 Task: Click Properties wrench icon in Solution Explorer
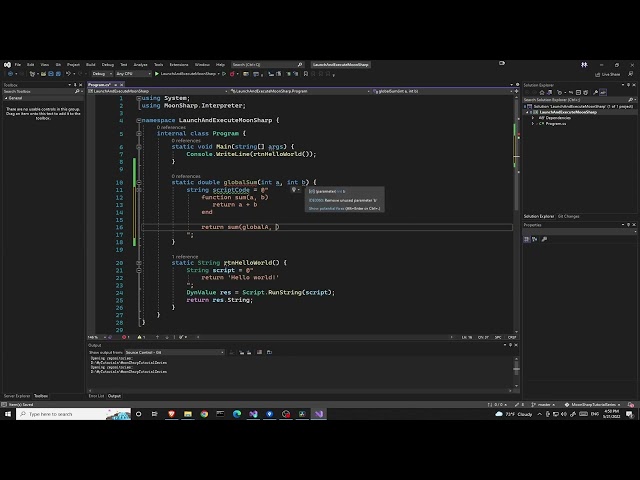click(596, 93)
